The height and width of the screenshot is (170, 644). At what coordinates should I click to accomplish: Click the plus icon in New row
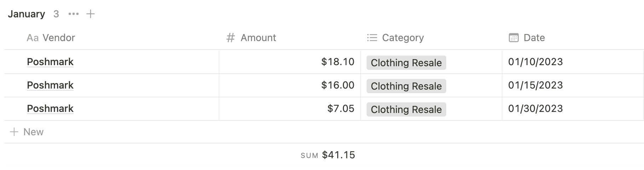(x=14, y=132)
